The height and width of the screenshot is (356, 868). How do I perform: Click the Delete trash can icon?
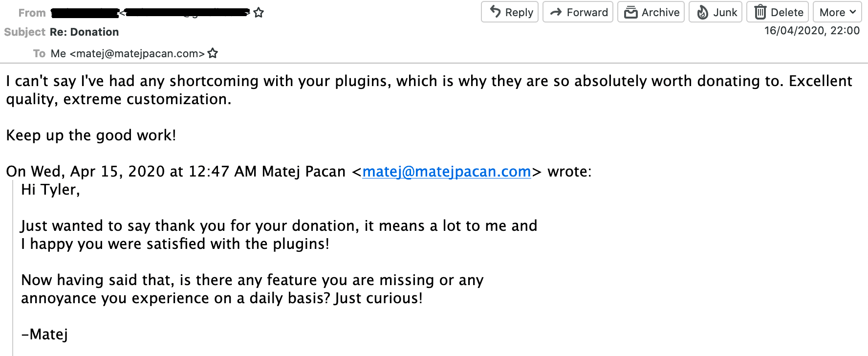pyautogui.click(x=760, y=12)
